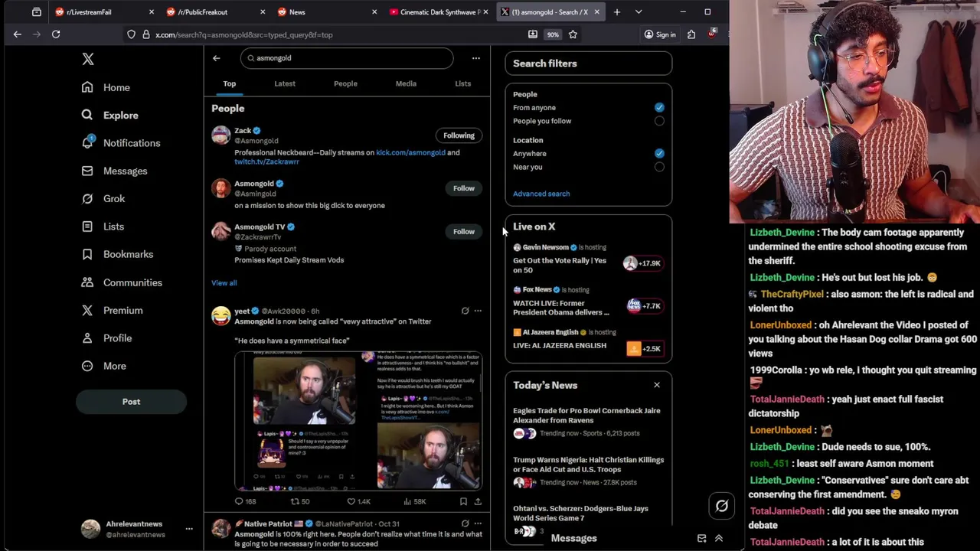The width and height of the screenshot is (980, 551).
Task: Select 'Anywhere' location filter
Action: [x=659, y=154]
